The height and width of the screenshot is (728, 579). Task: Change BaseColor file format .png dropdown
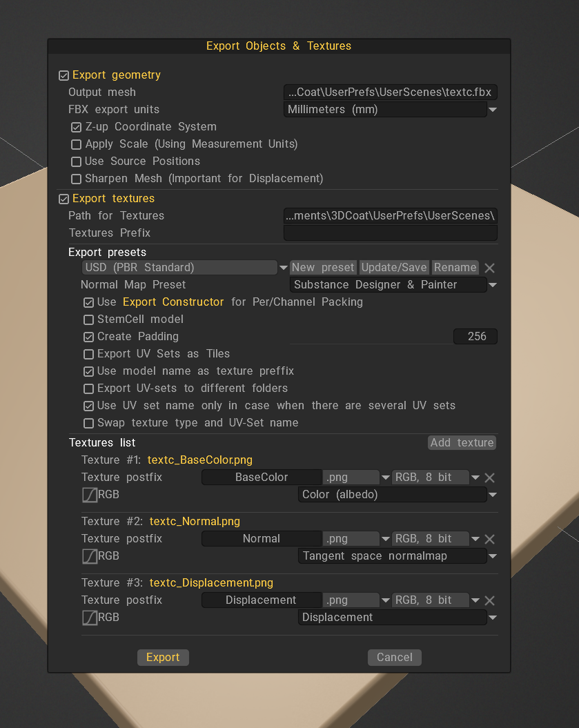(x=356, y=478)
